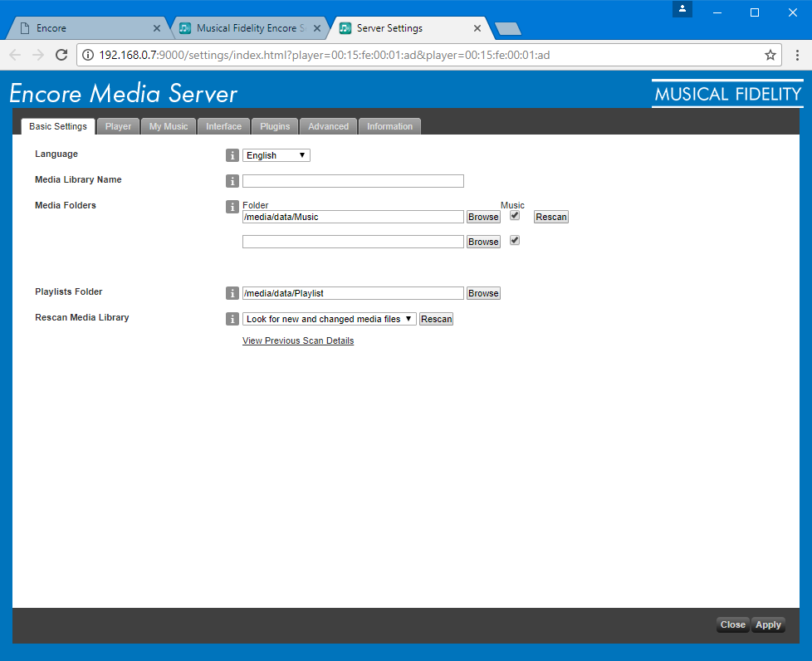
Task: Open a new browser tab
Action: click(x=508, y=29)
